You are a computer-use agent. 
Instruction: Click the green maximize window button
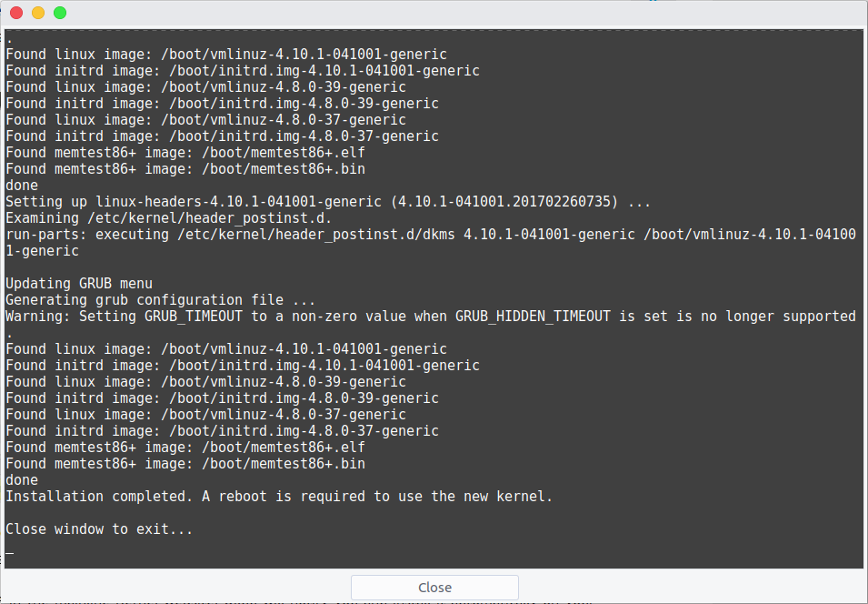coord(60,13)
